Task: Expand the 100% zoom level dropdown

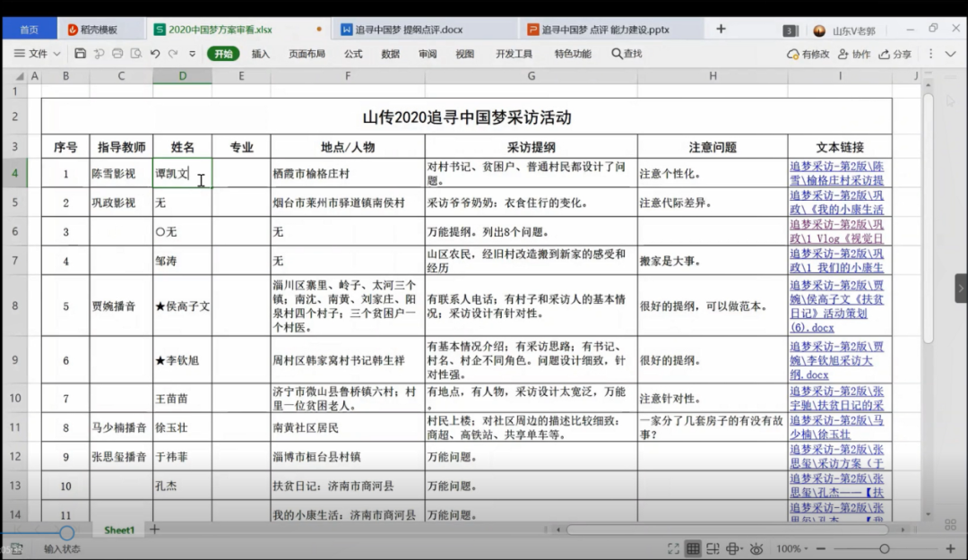Action: (x=789, y=548)
